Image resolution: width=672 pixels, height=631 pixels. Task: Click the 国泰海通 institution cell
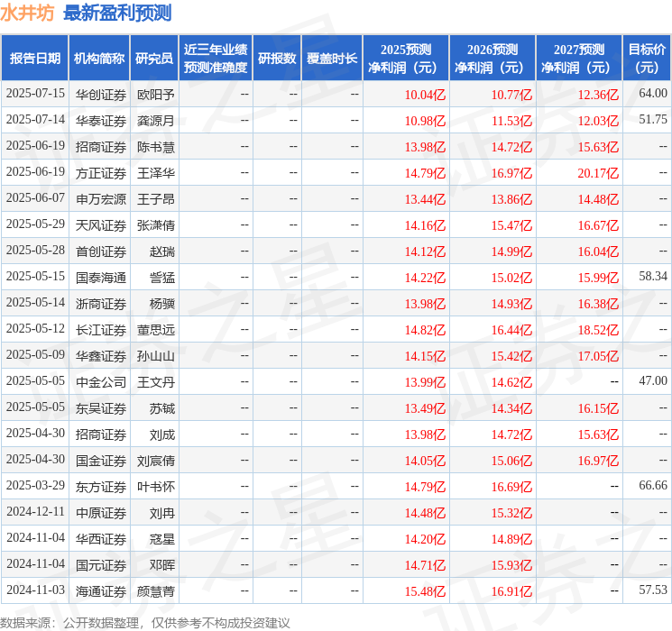click(x=101, y=277)
